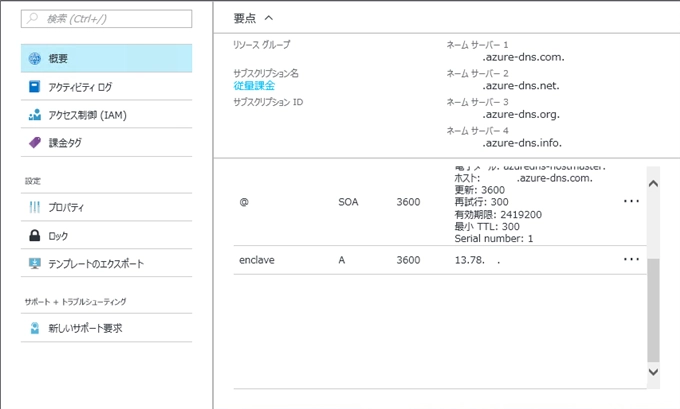Click the .azure-dns.info. name server value
This screenshot has height=409, width=680.
click(x=522, y=143)
